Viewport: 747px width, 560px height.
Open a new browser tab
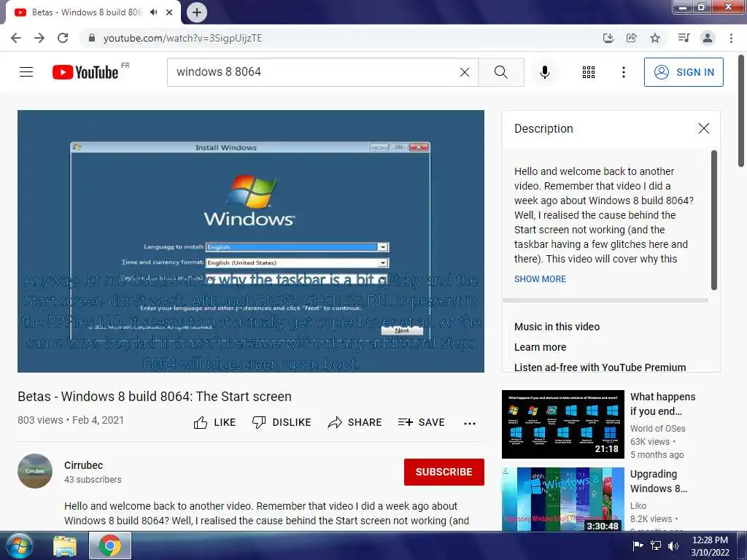(x=197, y=12)
